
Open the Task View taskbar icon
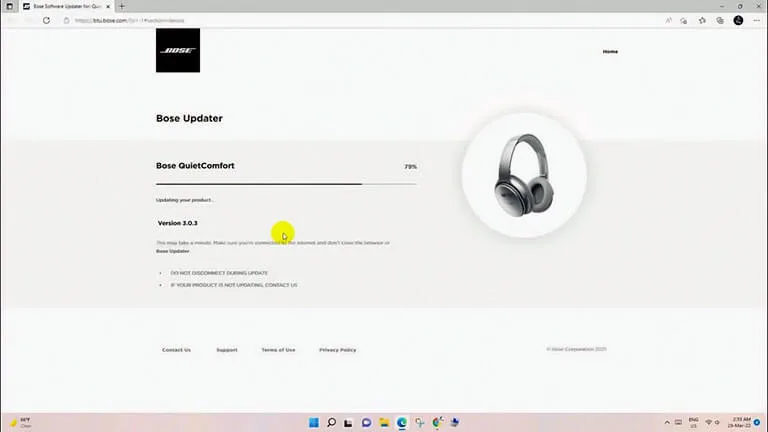click(x=349, y=422)
